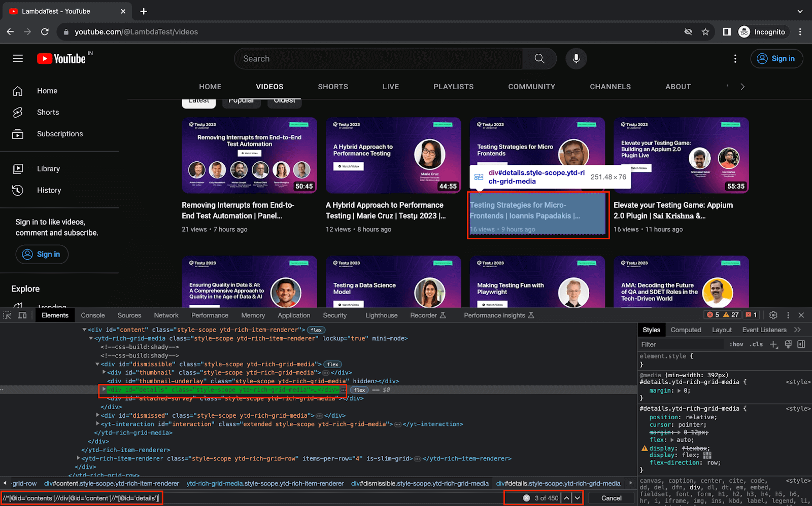Viewport: 812px width, 506px height.
Task: Click Cancel in the DevTools search bar
Action: coord(611,498)
